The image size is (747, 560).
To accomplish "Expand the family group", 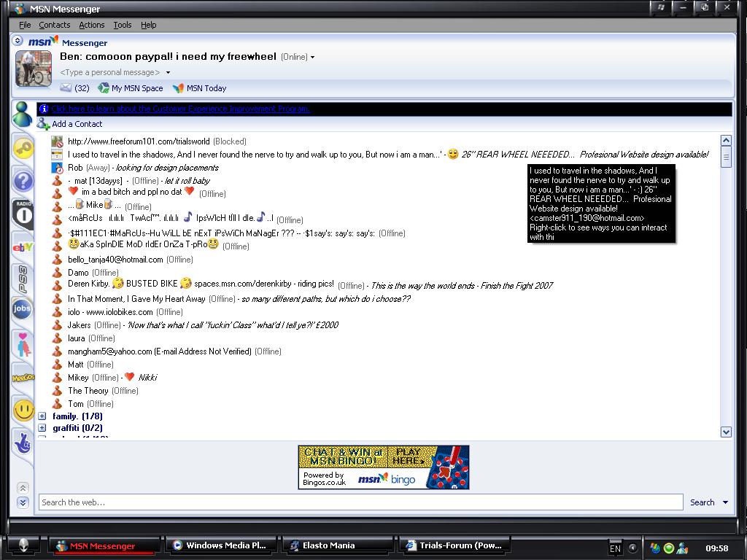I will (42, 416).
